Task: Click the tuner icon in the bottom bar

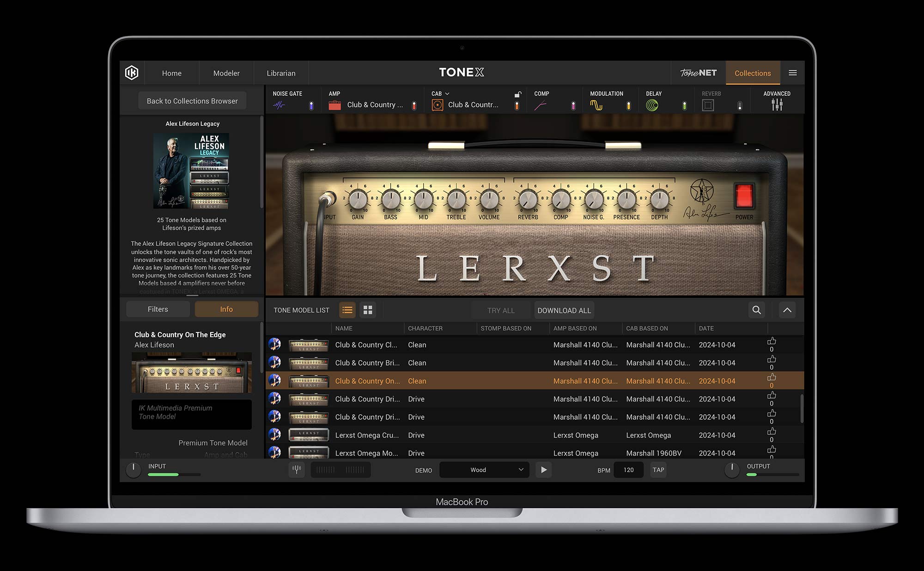Action: coord(297,470)
